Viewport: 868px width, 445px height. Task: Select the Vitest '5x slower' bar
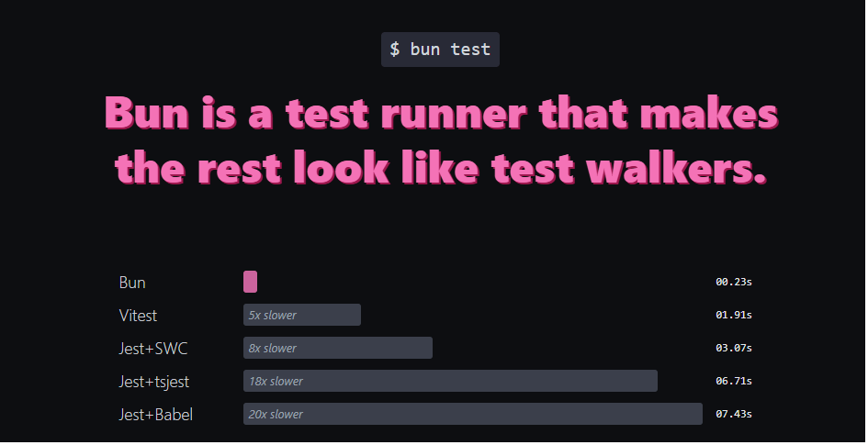tap(302, 315)
